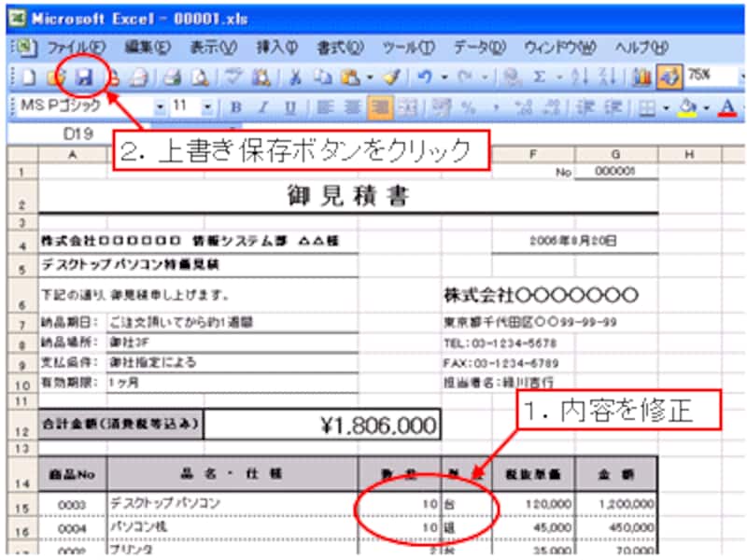Open the ツール(T) menu
Image resolution: width=747 pixels, height=560 pixels.
click(x=409, y=48)
